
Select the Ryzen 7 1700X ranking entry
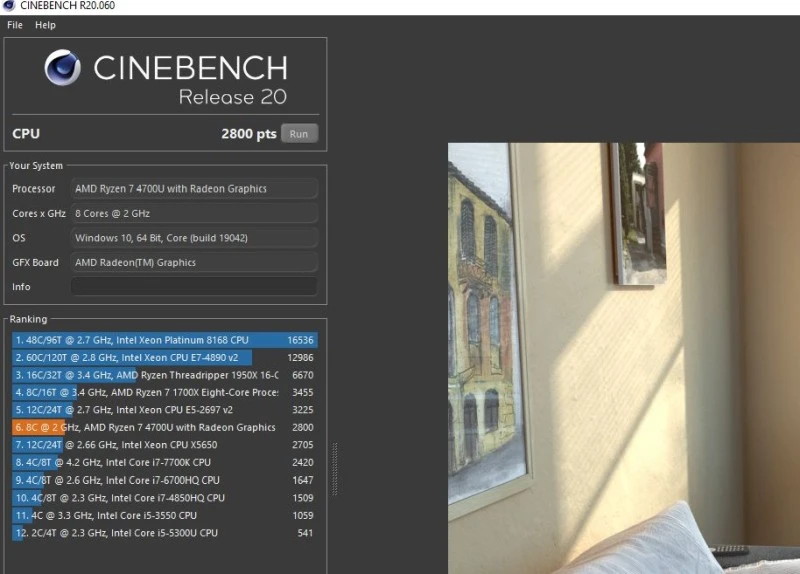click(x=165, y=393)
